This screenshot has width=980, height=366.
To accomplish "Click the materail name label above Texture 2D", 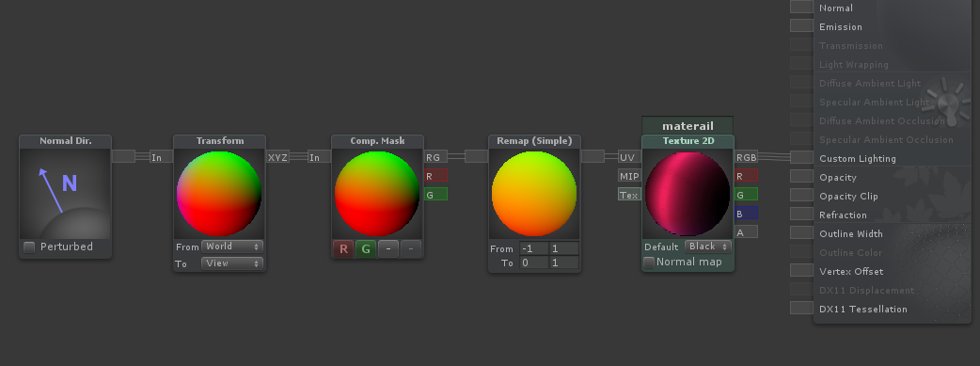I will pyautogui.click(x=688, y=126).
